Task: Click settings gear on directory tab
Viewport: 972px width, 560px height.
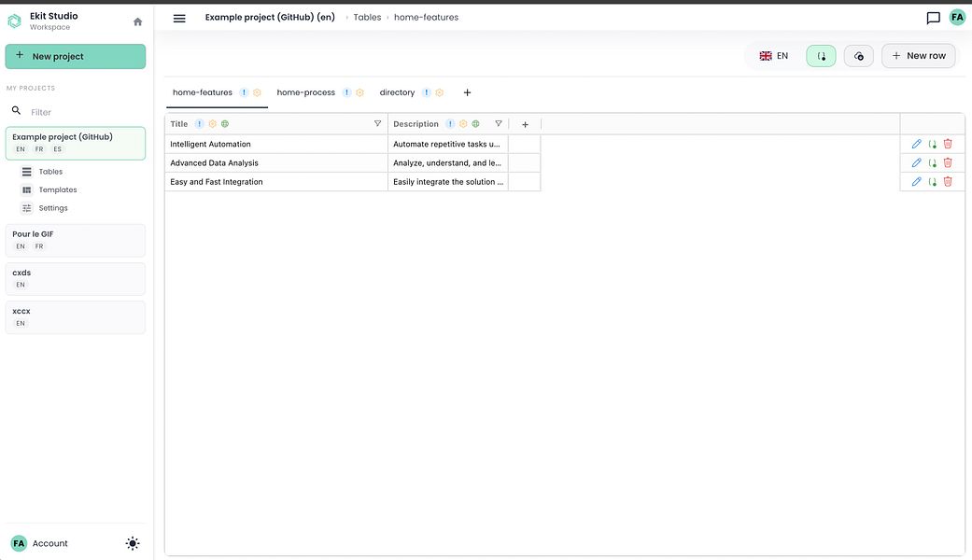Action: (x=439, y=92)
